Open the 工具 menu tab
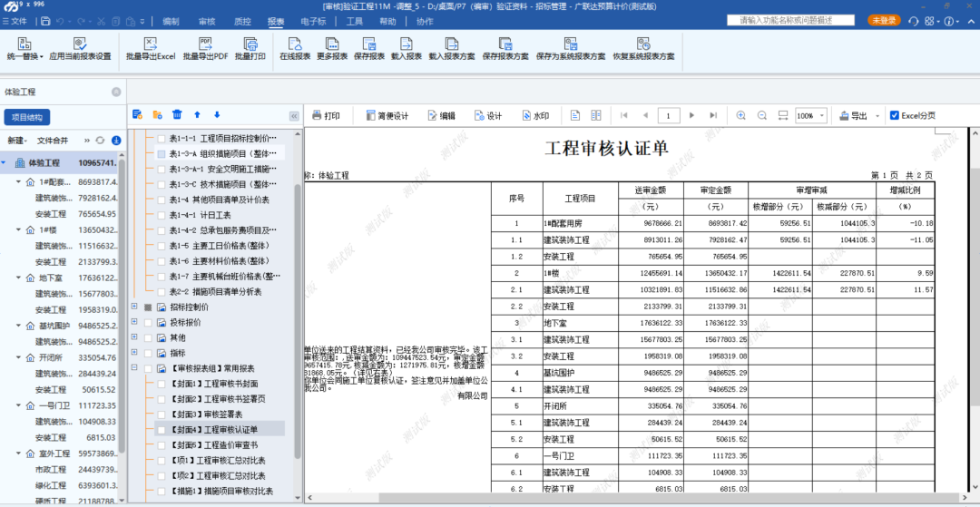Image resolution: width=980 pixels, height=507 pixels. click(x=355, y=21)
